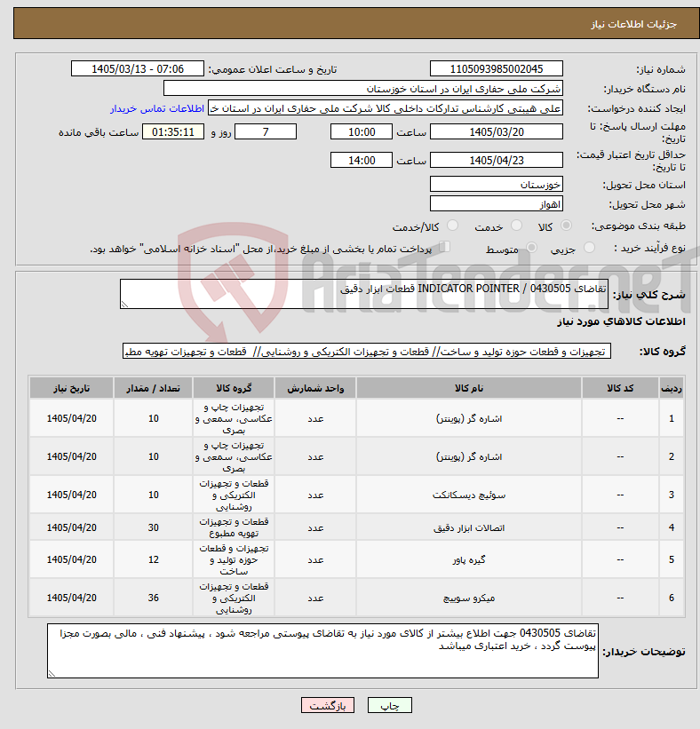Click the price validity date 1405/04/23
Image resolution: width=700 pixels, height=729 pixels.
(497, 161)
